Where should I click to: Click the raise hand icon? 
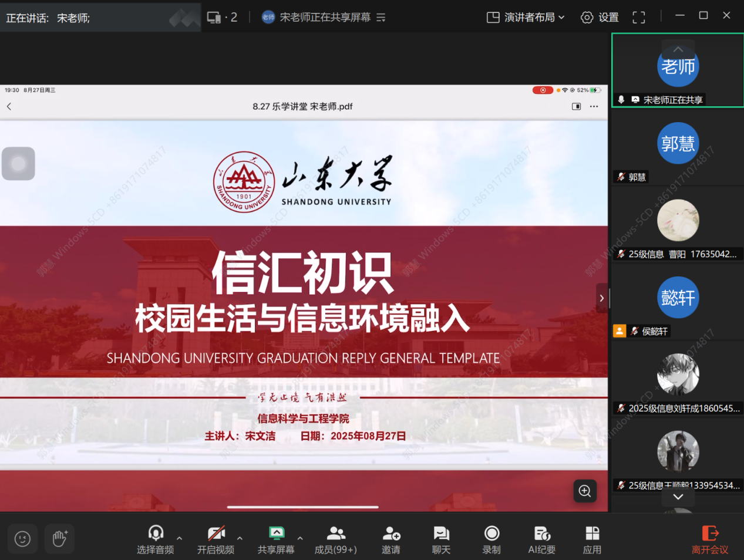[59, 538]
